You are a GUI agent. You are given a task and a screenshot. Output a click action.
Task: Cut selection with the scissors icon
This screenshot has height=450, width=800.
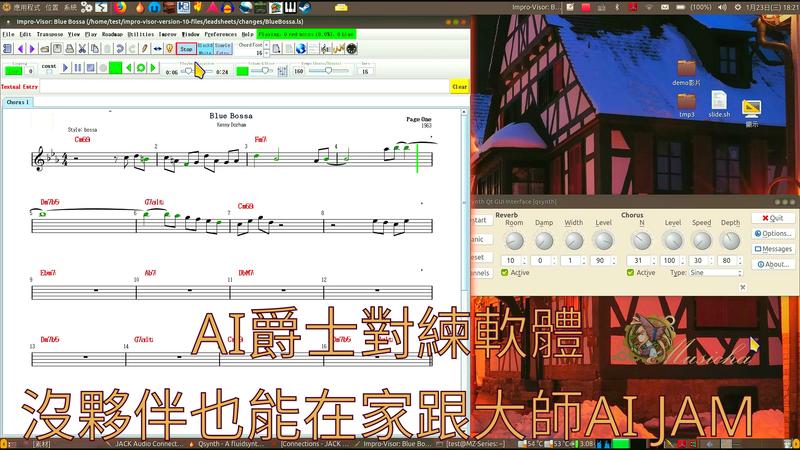click(82, 48)
